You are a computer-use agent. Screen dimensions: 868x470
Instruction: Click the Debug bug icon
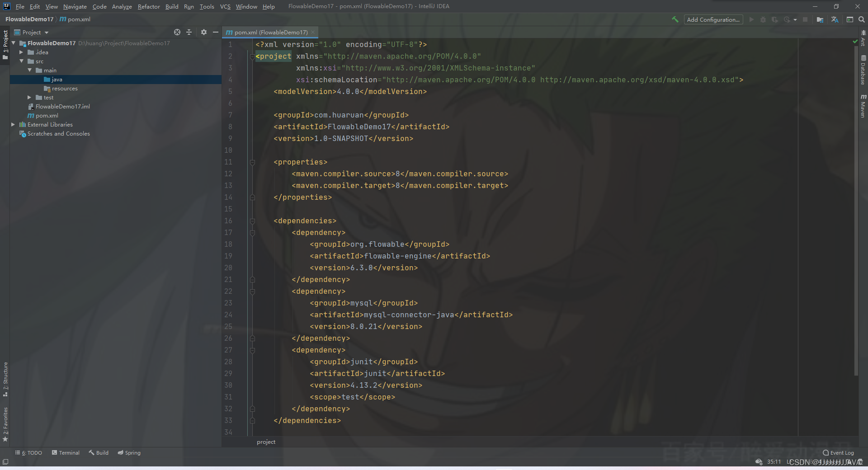pyautogui.click(x=763, y=19)
